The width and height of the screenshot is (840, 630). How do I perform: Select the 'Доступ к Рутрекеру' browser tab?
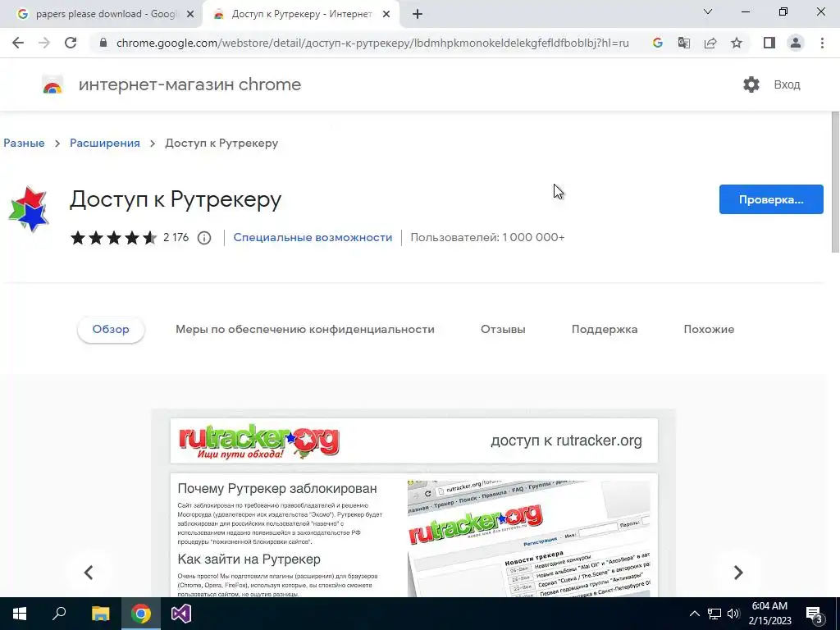pyautogui.click(x=302, y=15)
